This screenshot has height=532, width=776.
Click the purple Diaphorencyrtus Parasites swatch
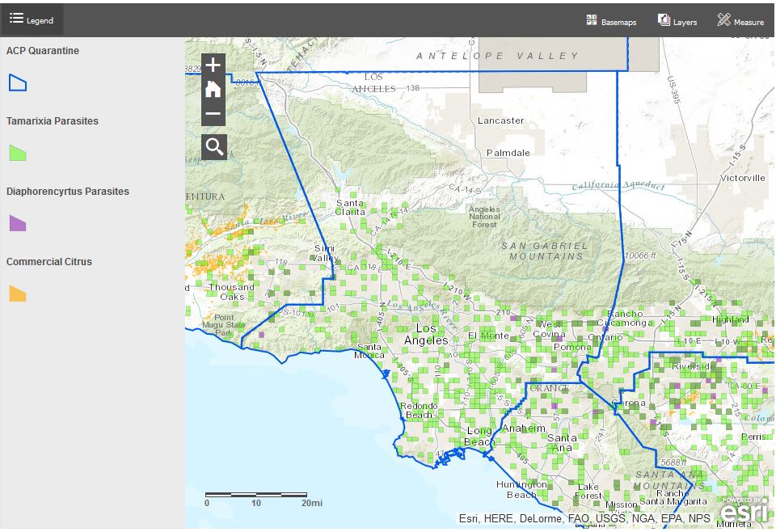click(18, 223)
